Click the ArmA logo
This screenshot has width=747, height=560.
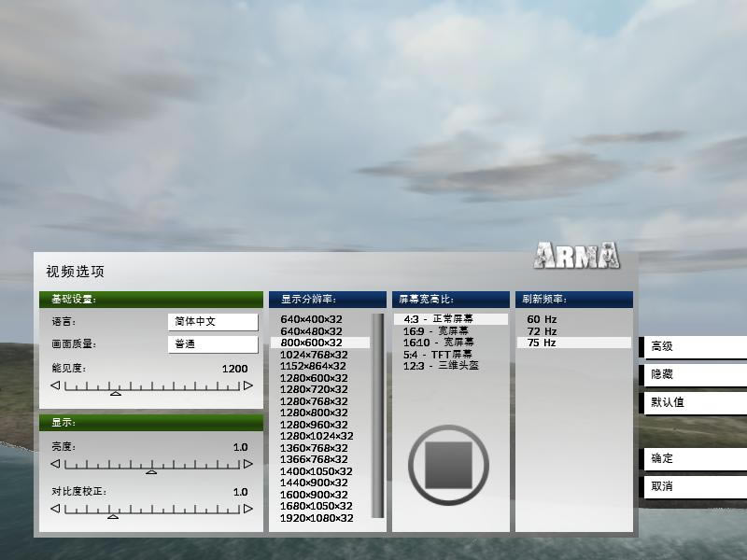[x=577, y=256]
